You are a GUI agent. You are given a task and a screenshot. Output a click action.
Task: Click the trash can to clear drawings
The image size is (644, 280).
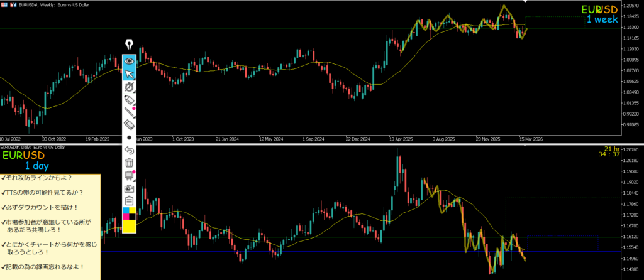[x=129, y=163]
